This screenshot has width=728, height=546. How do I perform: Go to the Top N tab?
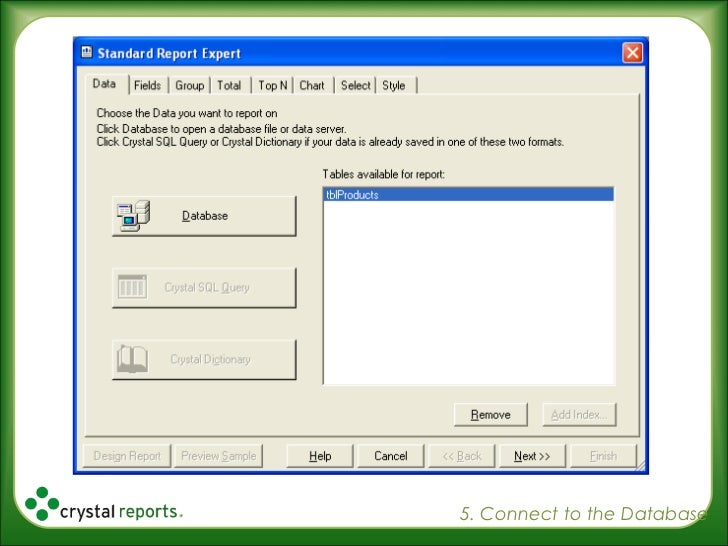pyautogui.click(x=273, y=85)
